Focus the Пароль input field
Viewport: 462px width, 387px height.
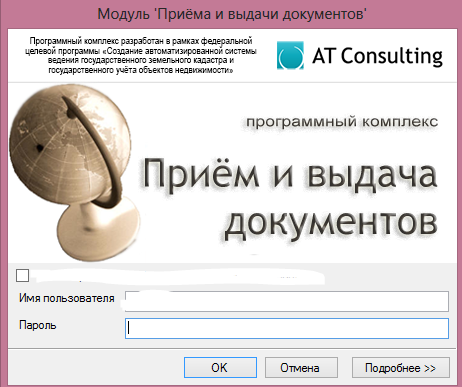(287, 328)
